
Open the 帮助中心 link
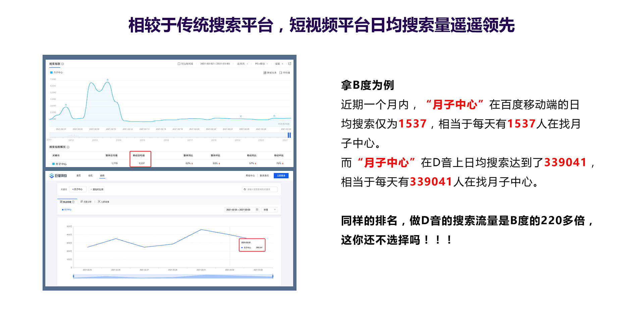(250, 176)
